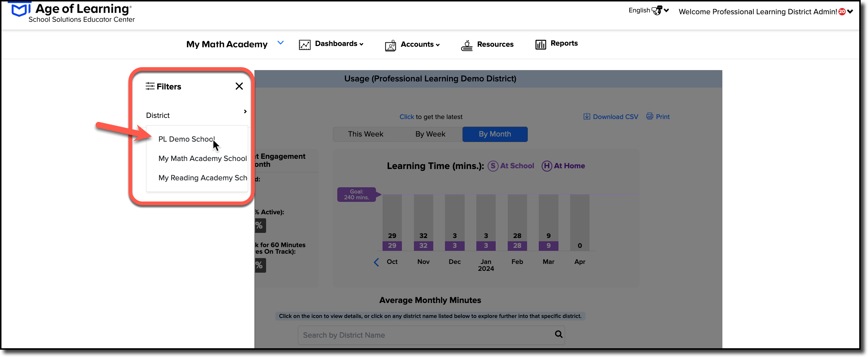Click the Filters heading text

pos(169,87)
